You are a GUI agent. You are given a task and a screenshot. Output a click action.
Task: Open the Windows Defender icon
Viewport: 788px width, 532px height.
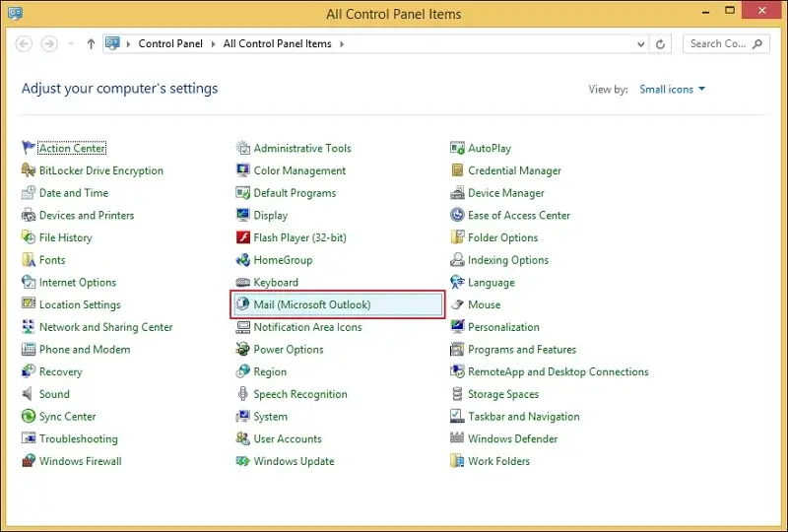tap(457, 438)
